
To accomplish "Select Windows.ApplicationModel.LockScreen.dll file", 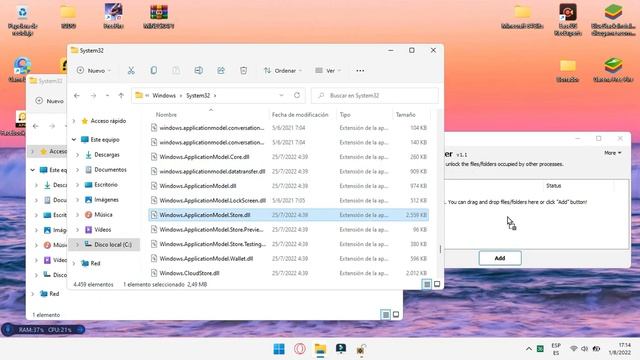I will (x=288, y=200).
